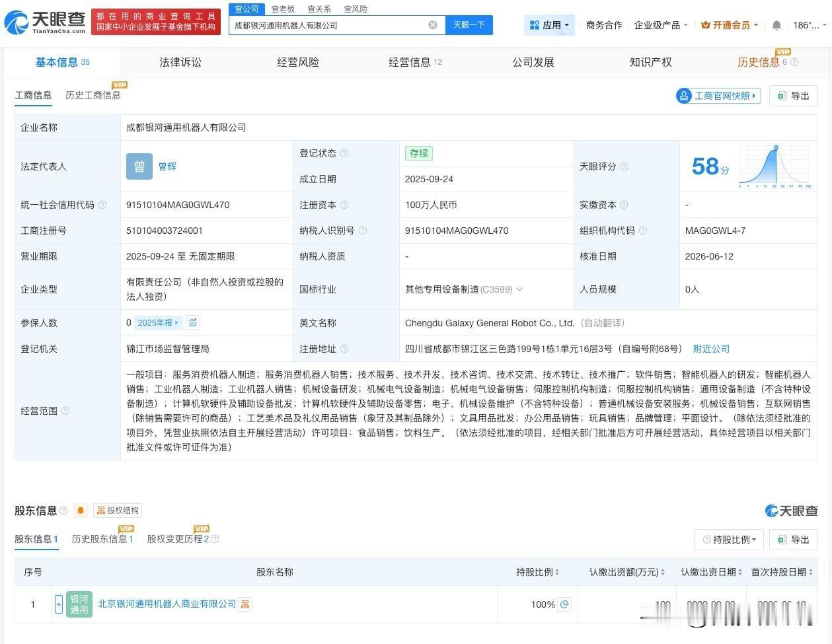Open the 法律诉讼 tab
This screenshot has width=832, height=644.
[x=180, y=62]
